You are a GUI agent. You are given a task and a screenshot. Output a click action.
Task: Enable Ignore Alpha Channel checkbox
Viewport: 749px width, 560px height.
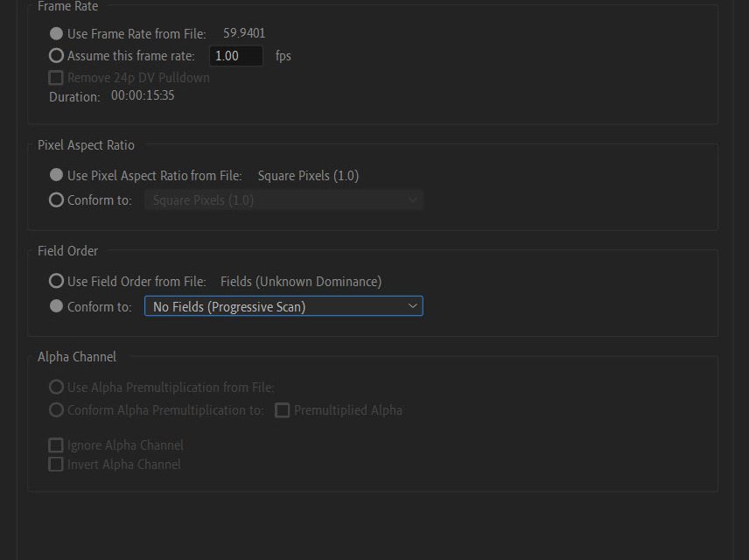56,445
